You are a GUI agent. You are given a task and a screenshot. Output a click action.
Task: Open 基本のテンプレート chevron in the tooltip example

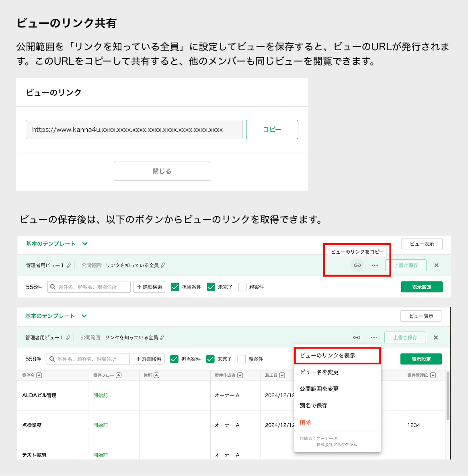point(85,244)
